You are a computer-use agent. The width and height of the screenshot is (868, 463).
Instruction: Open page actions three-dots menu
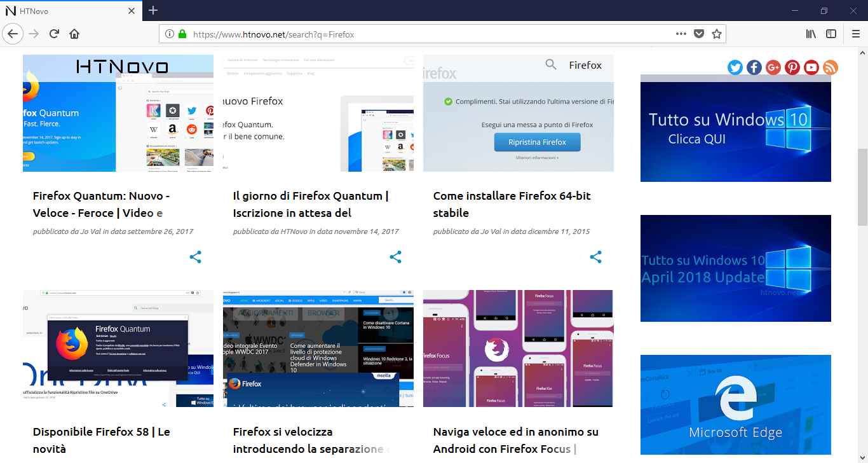tap(681, 34)
